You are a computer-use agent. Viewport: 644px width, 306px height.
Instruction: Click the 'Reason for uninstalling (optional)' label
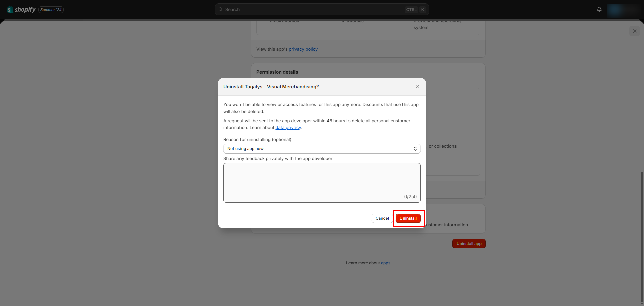click(257, 140)
